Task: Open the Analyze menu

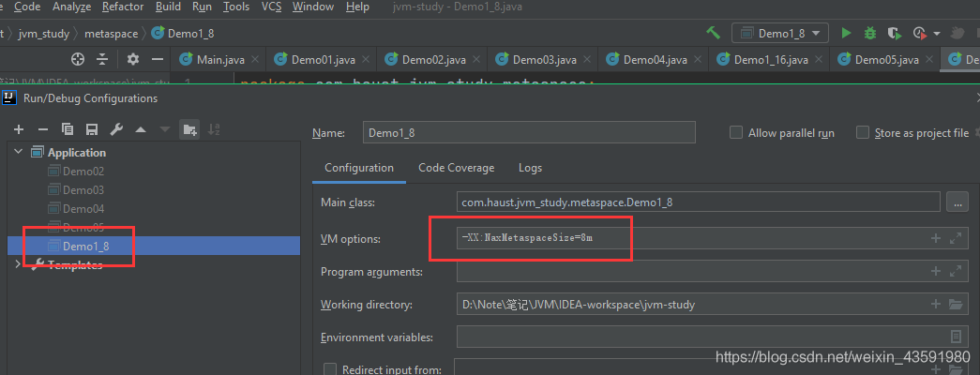Action: coord(72,7)
